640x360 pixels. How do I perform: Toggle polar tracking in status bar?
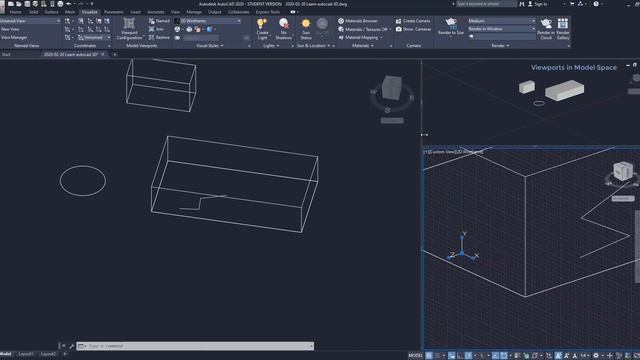(x=468, y=356)
